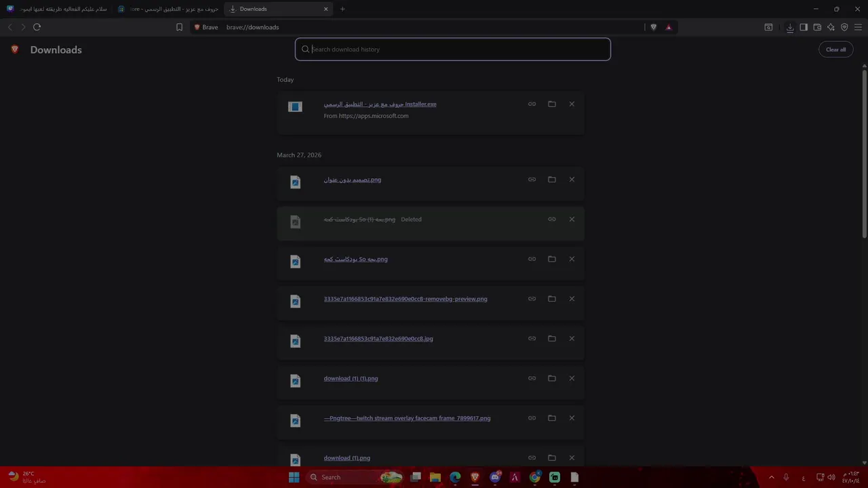Copy link for Installer.exe download
This screenshot has width=868, height=488.
(x=532, y=104)
